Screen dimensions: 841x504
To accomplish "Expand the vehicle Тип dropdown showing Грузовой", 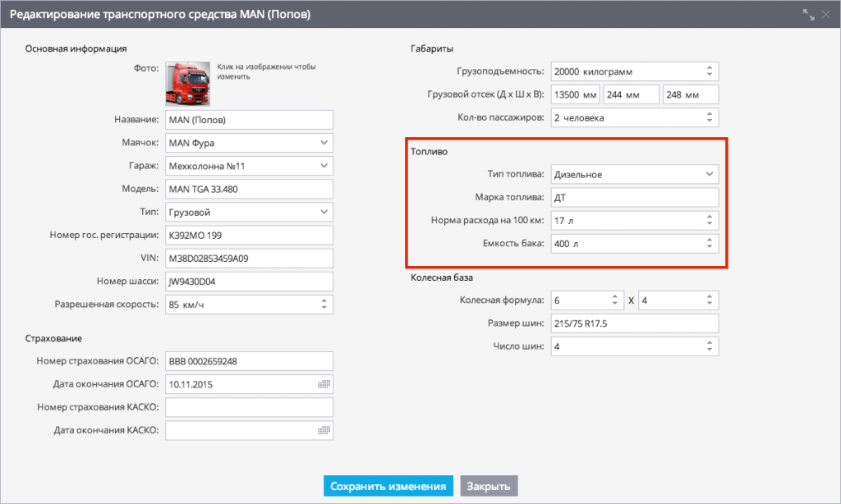I will [x=323, y=213].
